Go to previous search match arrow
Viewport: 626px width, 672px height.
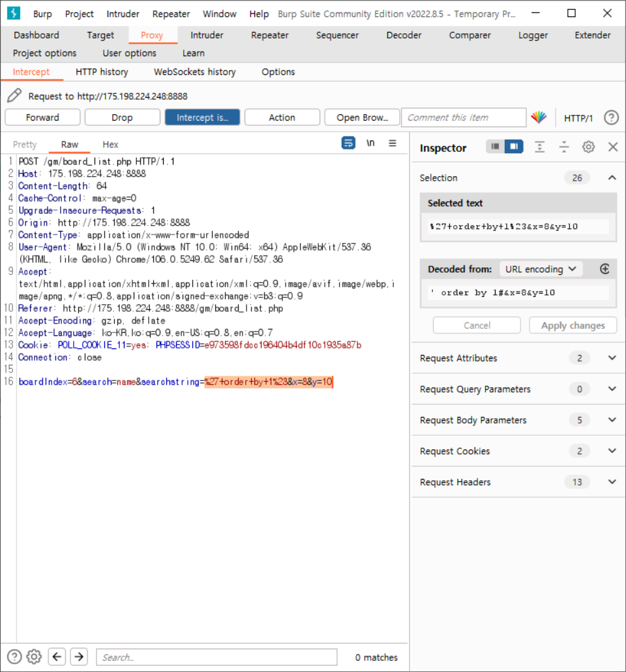click(57, 656)
